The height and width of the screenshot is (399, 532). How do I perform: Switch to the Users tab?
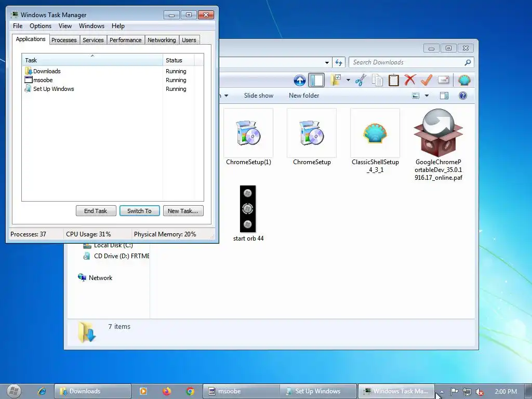pyautogui.click(x=189, y=40)
